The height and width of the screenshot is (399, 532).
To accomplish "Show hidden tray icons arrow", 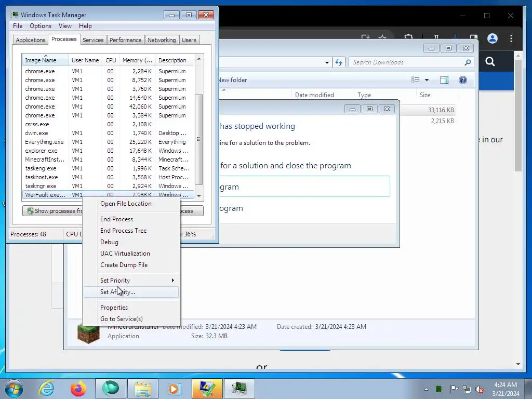I will pos(426,389).
